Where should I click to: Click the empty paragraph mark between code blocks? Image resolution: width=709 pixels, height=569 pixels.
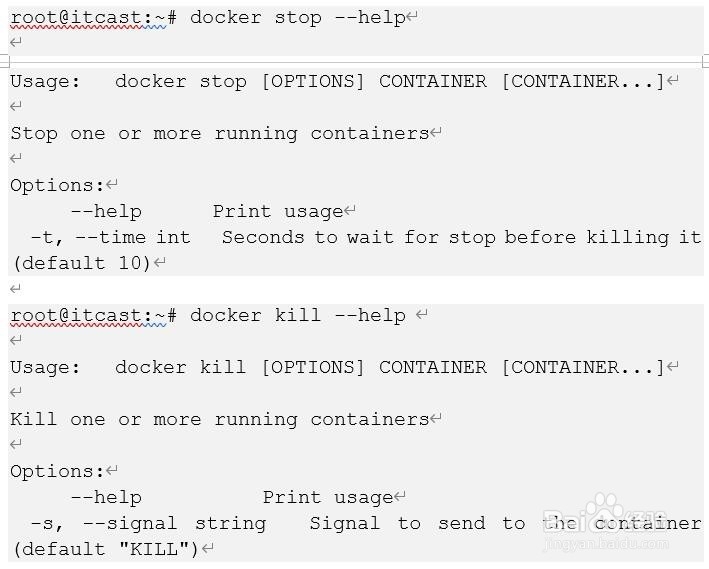coord(15,289)
